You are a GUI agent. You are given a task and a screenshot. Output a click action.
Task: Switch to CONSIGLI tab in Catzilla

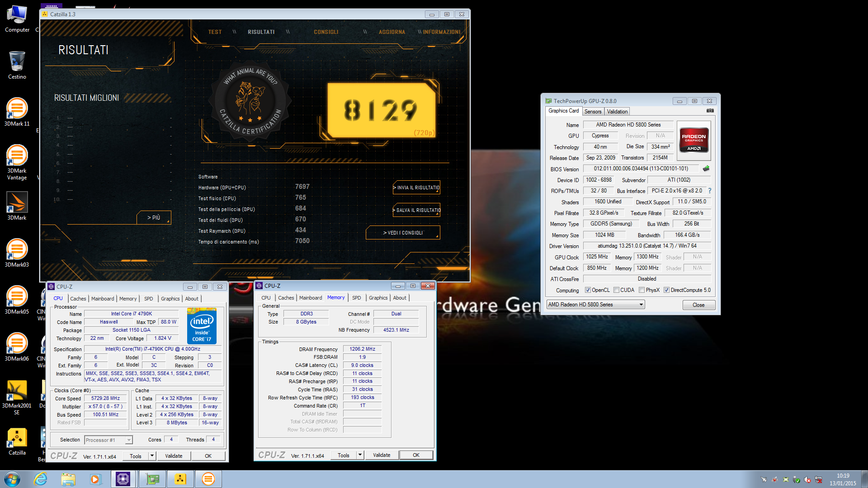[326, 32]
